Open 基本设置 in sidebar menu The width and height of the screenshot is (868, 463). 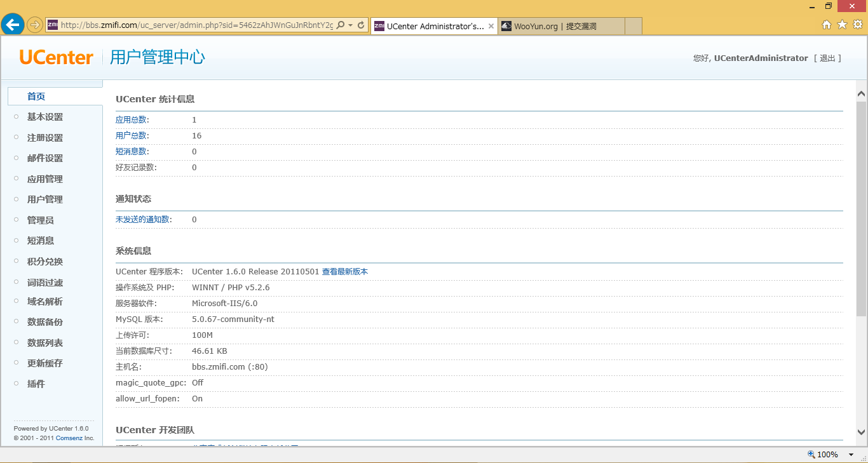coord(45,117)
